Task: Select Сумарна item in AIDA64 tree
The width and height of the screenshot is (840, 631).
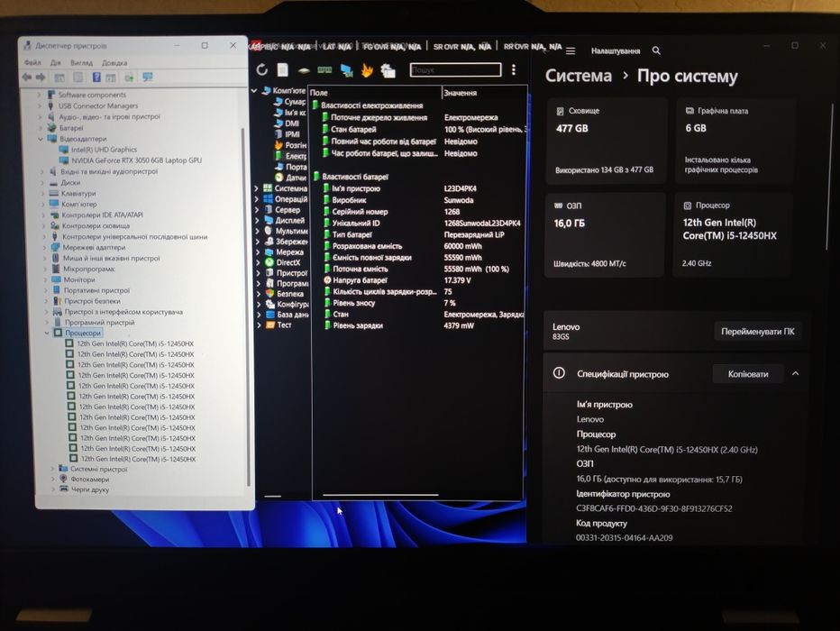Action: (x=290, y=102)
